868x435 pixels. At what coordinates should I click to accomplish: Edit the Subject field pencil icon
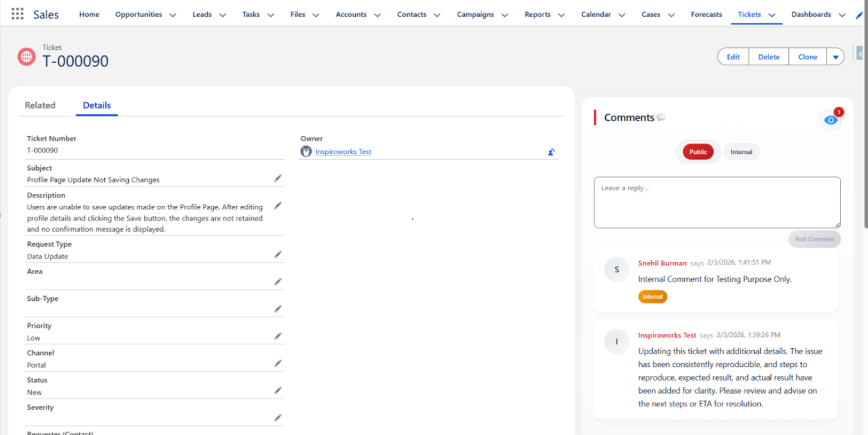[x=278, y=178]
